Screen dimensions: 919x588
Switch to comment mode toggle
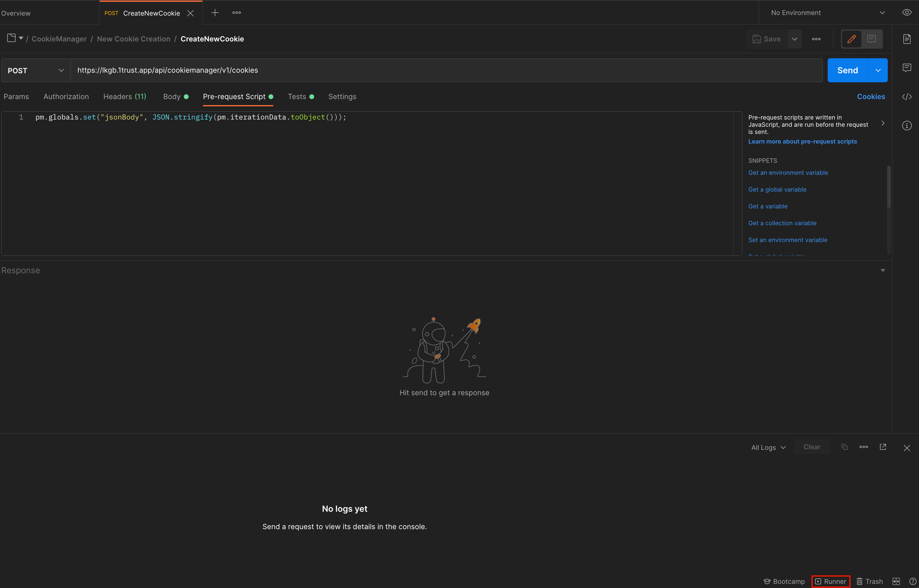[x=872, y=39]
